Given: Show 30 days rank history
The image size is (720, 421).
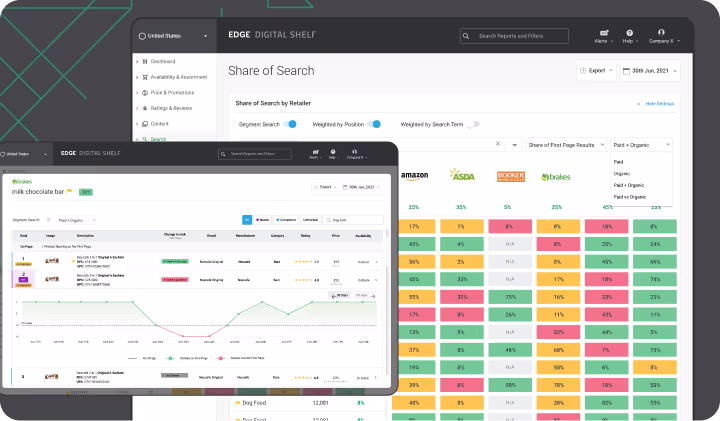Looking at the screenshot, I should [340, 296].
